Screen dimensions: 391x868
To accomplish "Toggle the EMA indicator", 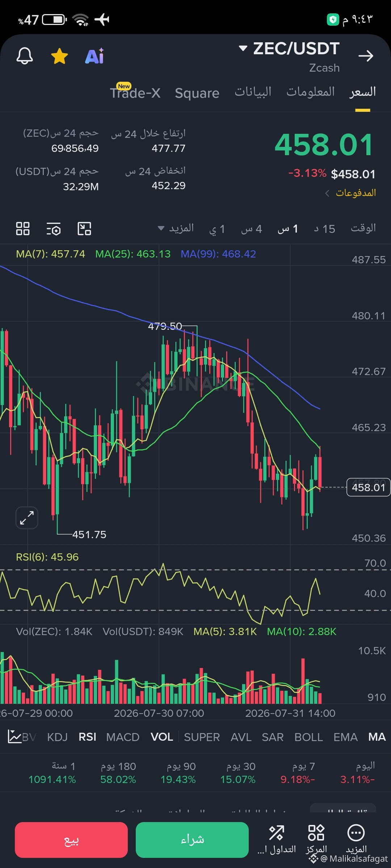I will coord(345,737).
